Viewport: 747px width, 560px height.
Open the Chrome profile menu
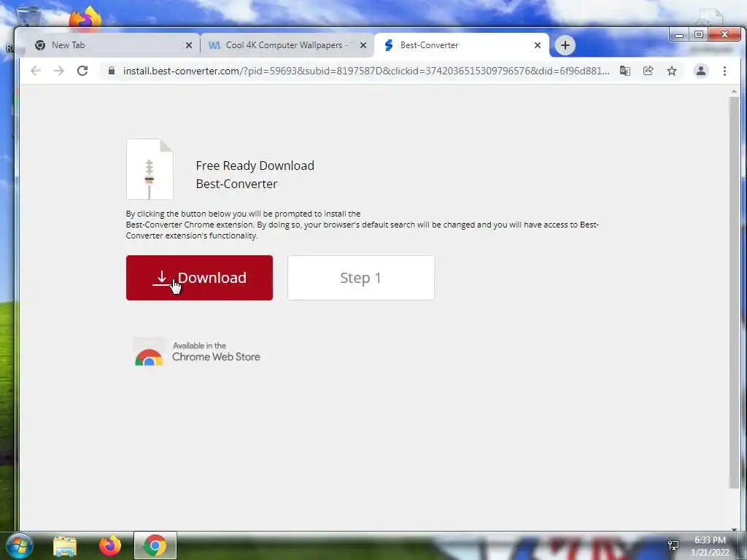pyautogui.click(x=701, y=71)
